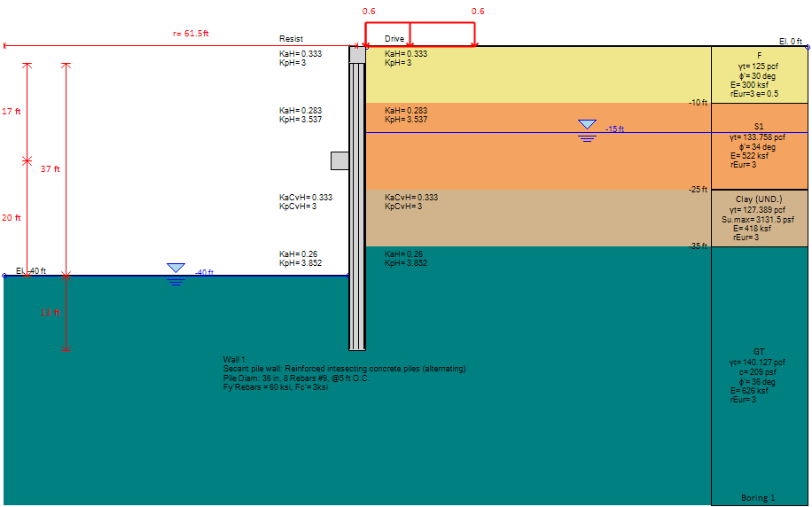Click the φ'= 36 deg value
This screenshot has width=812, height=507.
(x=758, y=382)
